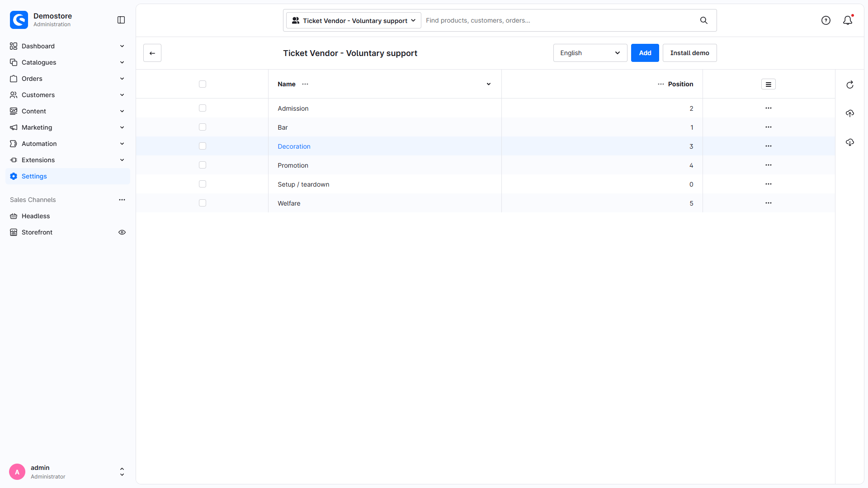This screenshot has width=868, height=488.
Task: Select Settings in the sidebar
Action: pos(68,176)
